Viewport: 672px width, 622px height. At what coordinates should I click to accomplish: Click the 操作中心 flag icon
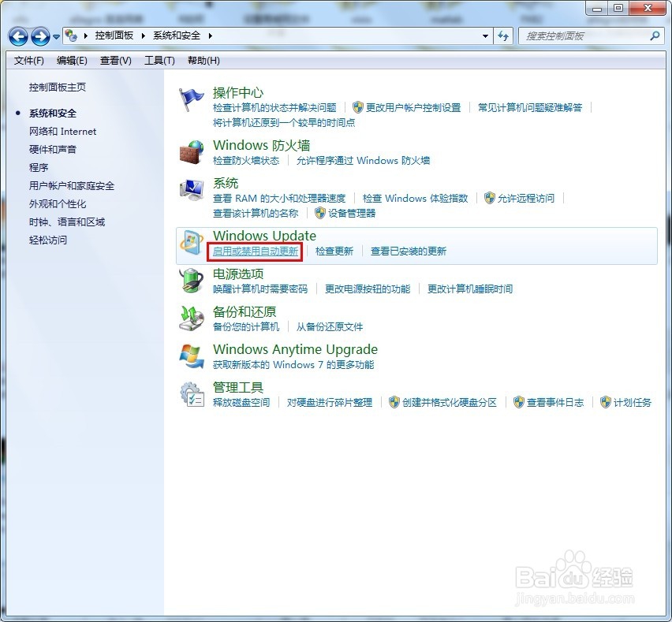pyautogui.click(x=191, y=99)
